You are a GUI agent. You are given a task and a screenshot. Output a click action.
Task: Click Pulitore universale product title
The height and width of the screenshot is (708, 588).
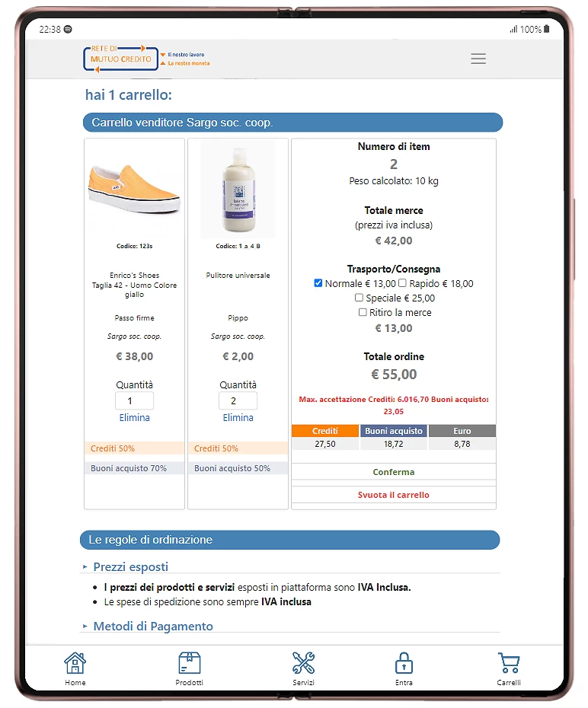(238, 276)
